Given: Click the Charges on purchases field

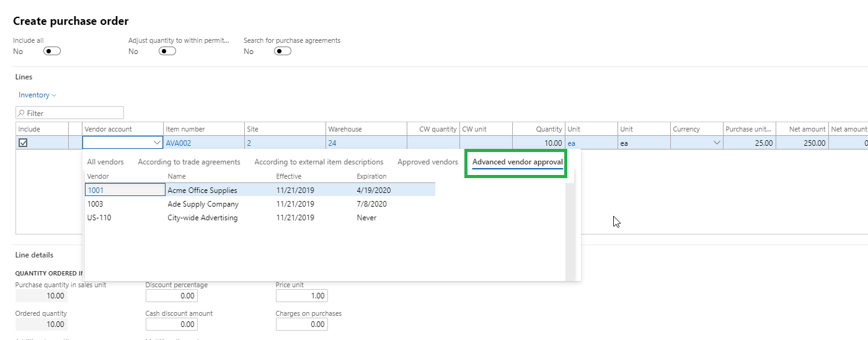Looking at the screenshot, I should click(x=302, y=324).
